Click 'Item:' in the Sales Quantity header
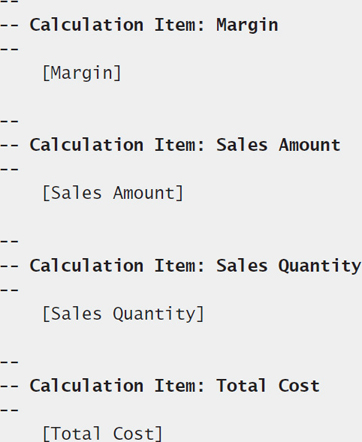Screen dimensions: 362x442 pos(179,266)
